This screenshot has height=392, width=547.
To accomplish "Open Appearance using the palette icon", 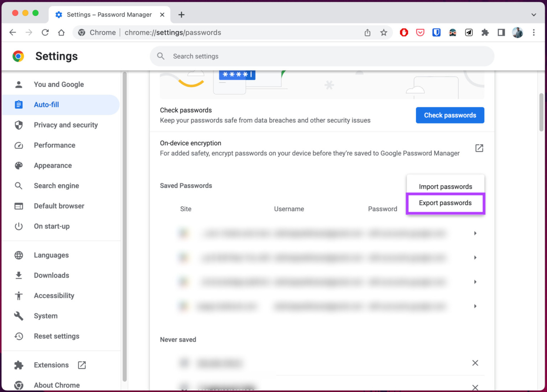I will pos(18,165).
